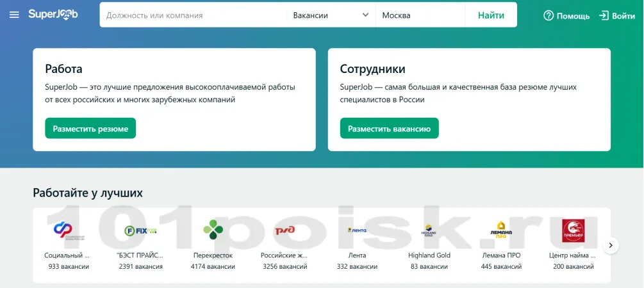The image size is (644, 288).
Task: Show next employers with carousel arrow
Action: (x=611, y=245)
